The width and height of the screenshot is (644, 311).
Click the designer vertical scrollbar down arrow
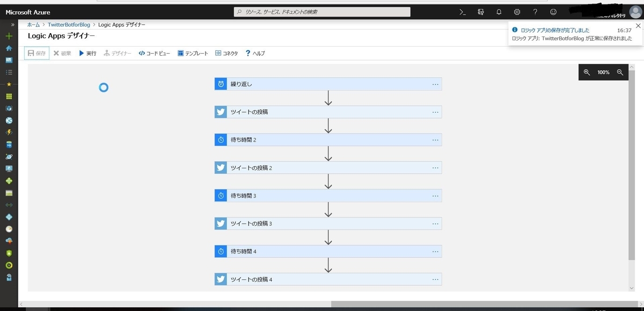[x=632, y=288]
